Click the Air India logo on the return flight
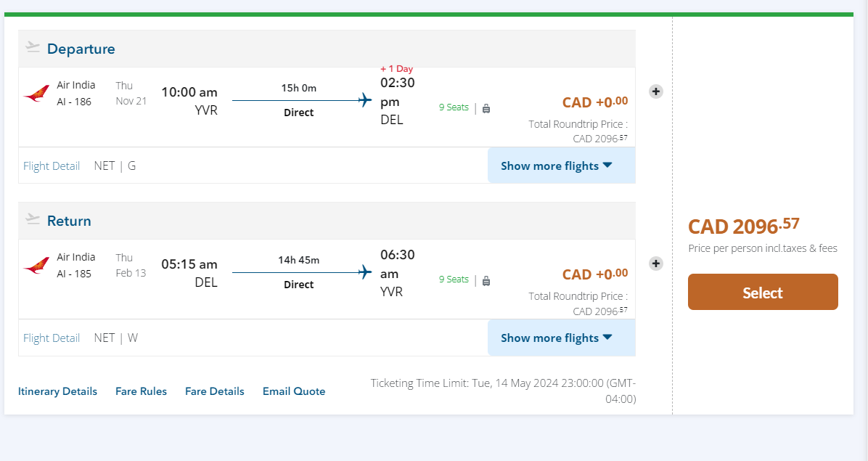Viewport: 868px width, 461px height. (x=36, y=266)
